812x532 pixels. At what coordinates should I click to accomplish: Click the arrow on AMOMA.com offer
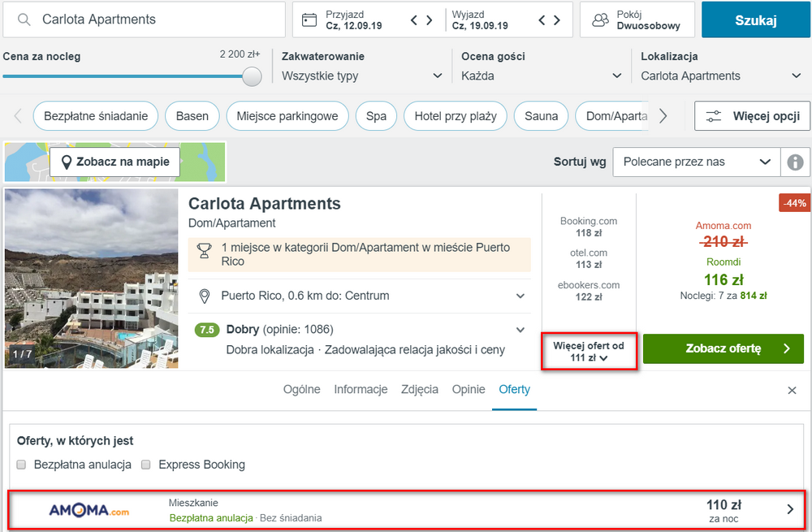click(x=790, y=509)
